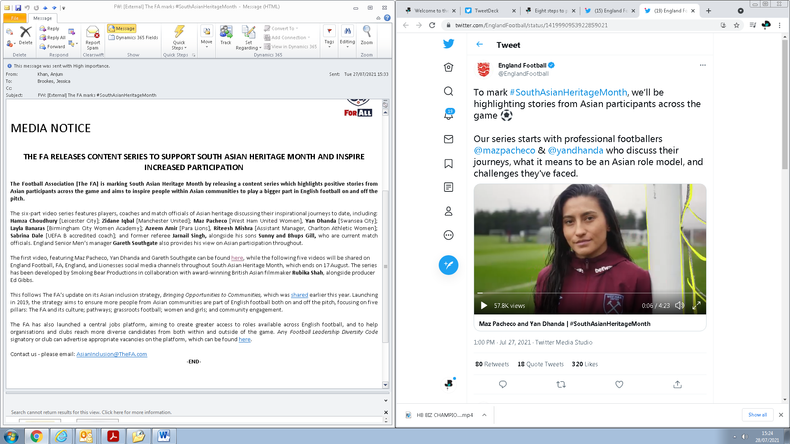Screen dimensions: 790x444
Task: Open Customize Quick Access Toolbar dropdown
Action: (63, 8)
